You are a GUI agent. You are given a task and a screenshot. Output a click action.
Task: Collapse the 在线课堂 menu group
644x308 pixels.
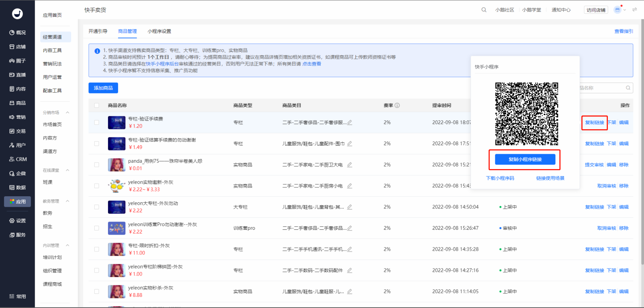point(67,170)
